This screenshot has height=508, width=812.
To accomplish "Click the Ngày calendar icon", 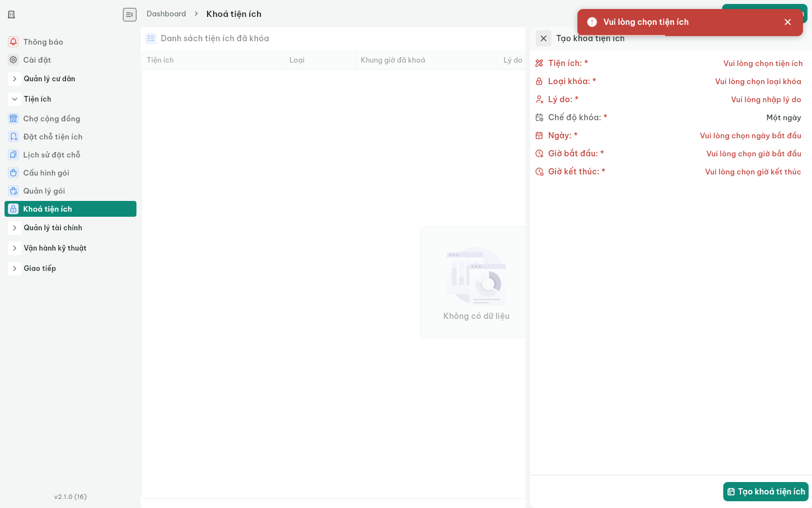I will coord(539,135).
